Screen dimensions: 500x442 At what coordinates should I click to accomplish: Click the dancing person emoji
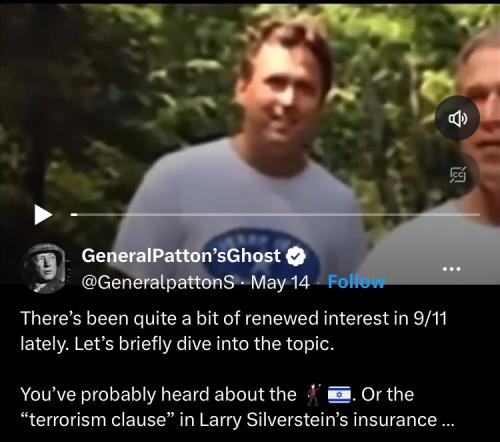(313, 395)
